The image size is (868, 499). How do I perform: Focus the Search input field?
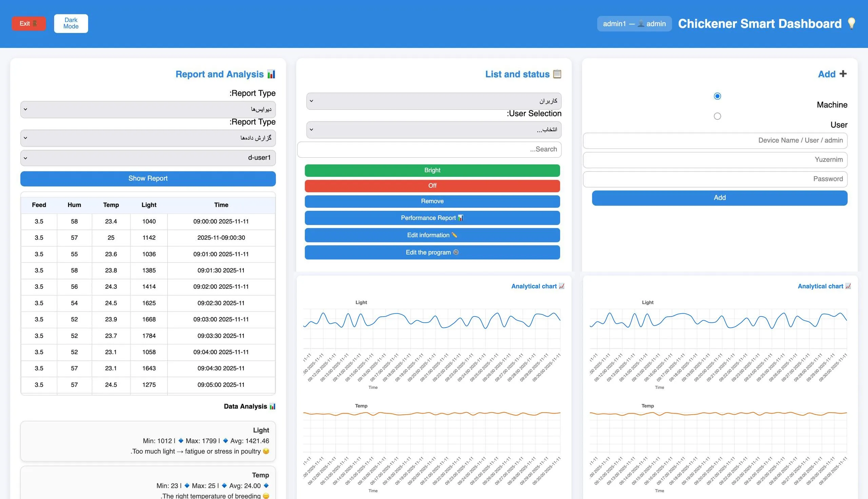point(429,149)
